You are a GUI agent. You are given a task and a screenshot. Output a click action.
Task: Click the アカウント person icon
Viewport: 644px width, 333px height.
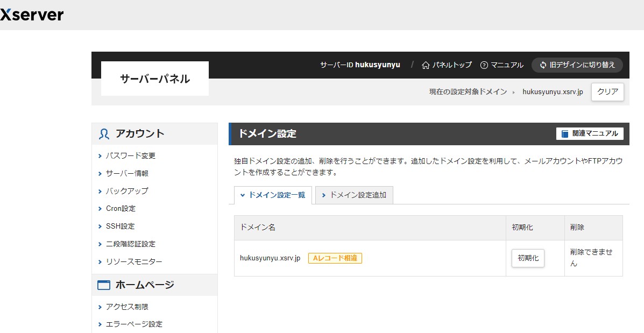[104, 134]
